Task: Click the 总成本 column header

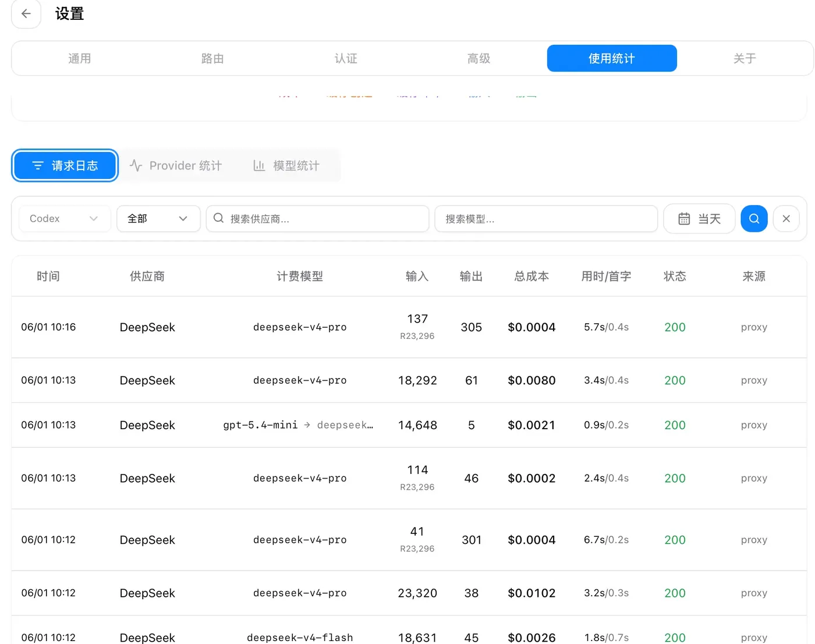Action: click(531, 277)
